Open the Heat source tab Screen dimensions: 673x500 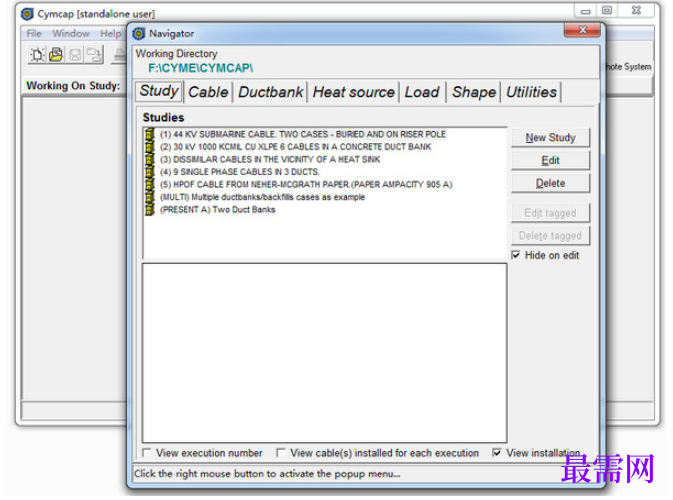(353, 92)
